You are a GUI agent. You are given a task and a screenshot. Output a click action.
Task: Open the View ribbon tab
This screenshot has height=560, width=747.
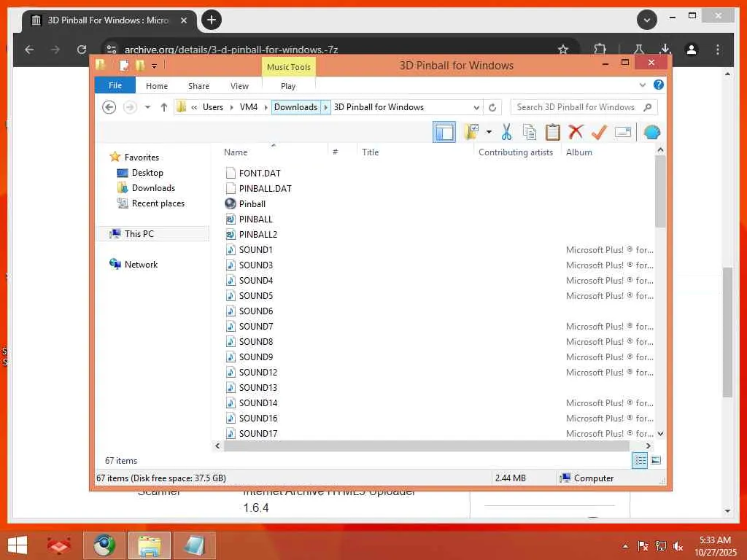[239, 86]
